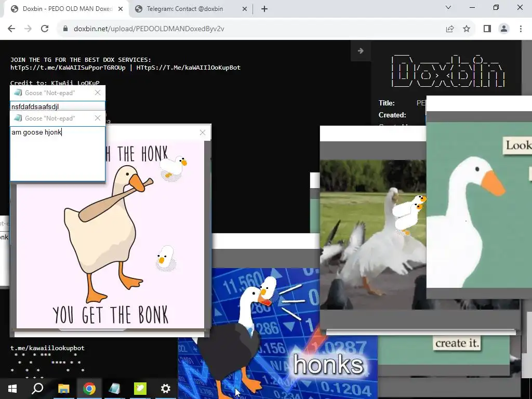Click the create it. caption text
Image resolution: width=532 pixels, height=399 pixels.
tap(457, 343)
